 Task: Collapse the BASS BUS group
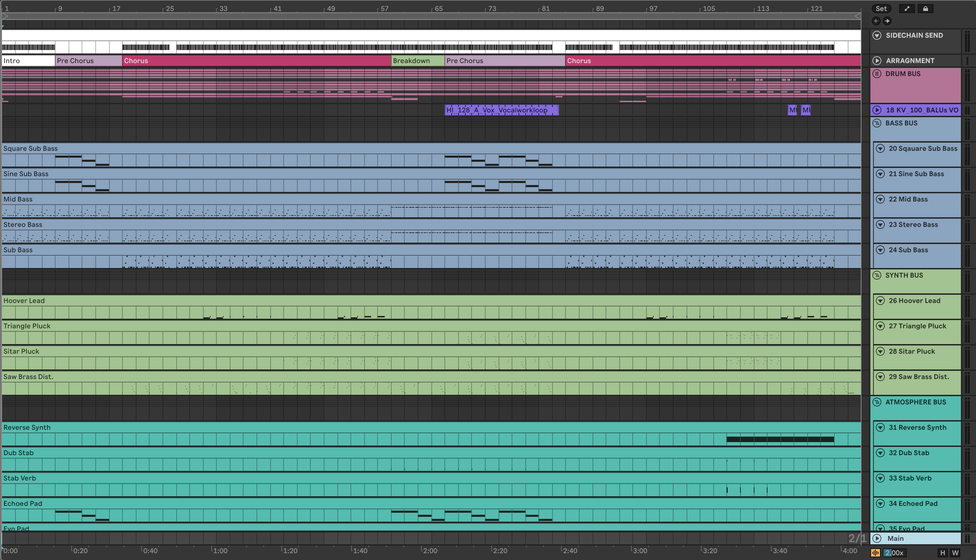(x=877, y=123)
